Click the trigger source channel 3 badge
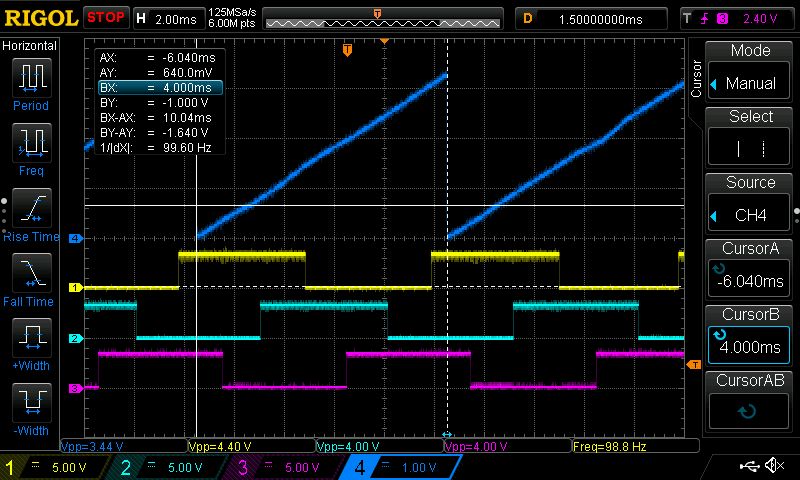800x480 pixels. click(x=722, y=19)
